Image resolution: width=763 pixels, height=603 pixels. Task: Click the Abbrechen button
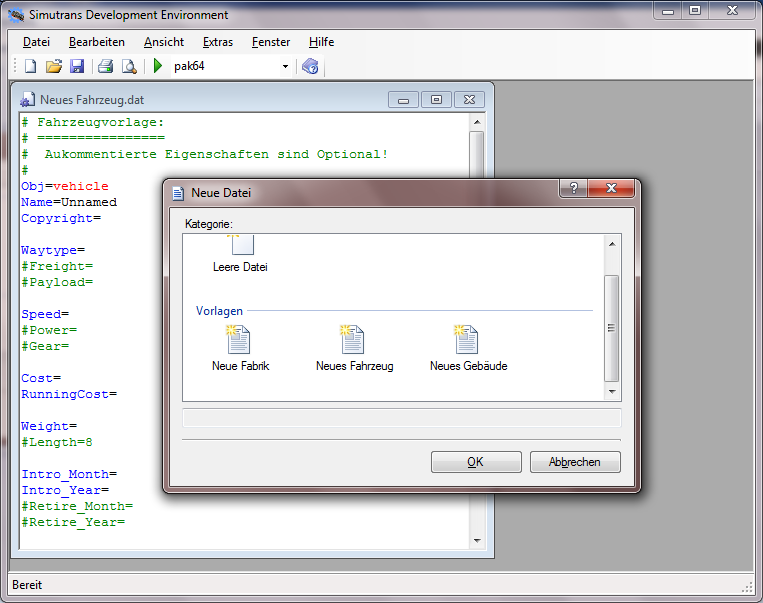[x=575, y=462]
